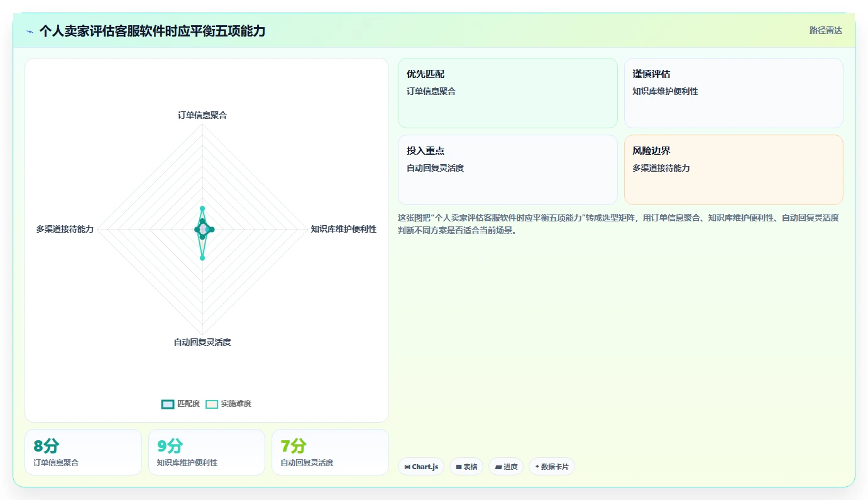
Task: Click 订单信息聚合 text in 优先匹配 card
Action: (x=431, y=91)
